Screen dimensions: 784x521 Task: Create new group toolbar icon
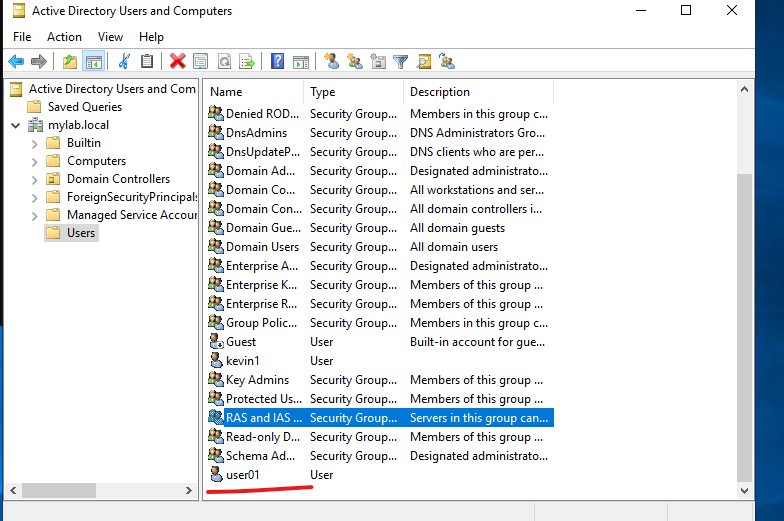coord(354,62)
